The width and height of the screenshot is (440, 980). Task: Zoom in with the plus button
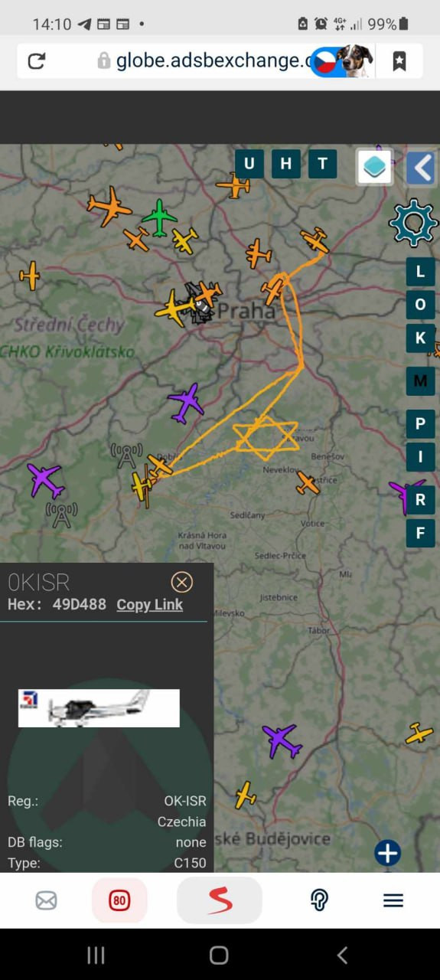click(387, 853)
